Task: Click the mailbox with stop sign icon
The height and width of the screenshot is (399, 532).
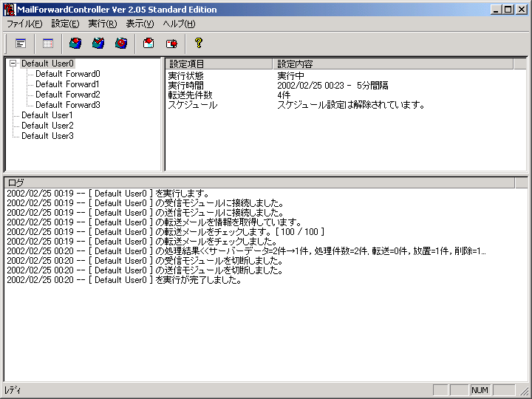Action: coord(121,43)
